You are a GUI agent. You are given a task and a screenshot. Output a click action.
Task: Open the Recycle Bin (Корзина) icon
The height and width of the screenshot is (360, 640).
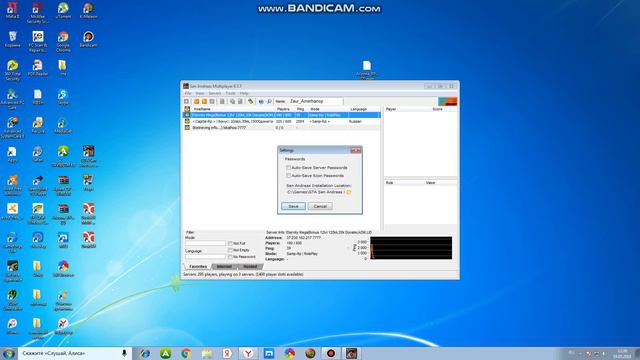(x=12, y=40)
